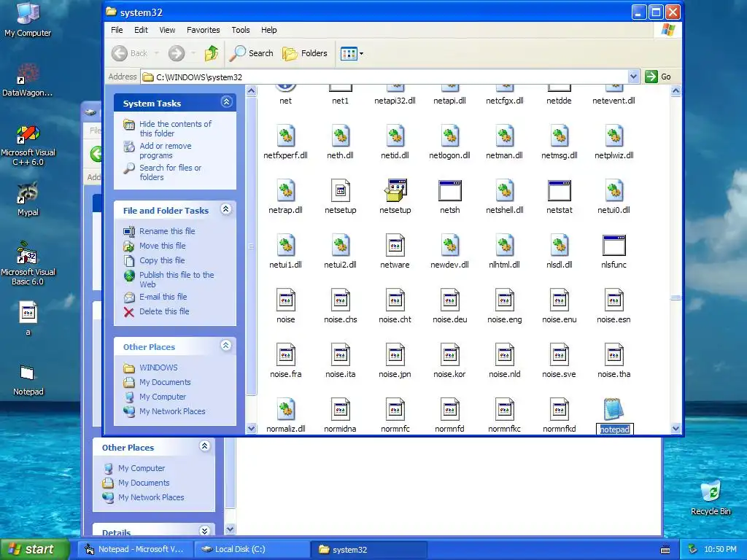Click the Back toolbar button
This screenshot has width=747, height=560.
130,52
